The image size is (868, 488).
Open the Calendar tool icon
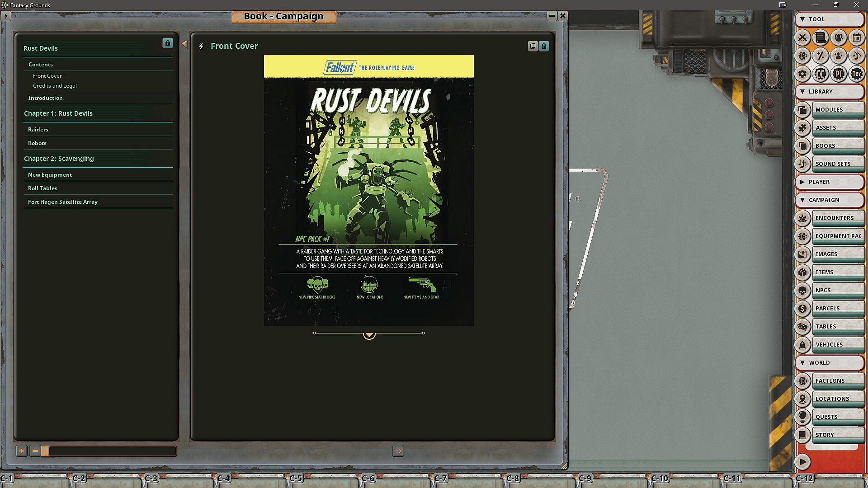tap(856, 38)
